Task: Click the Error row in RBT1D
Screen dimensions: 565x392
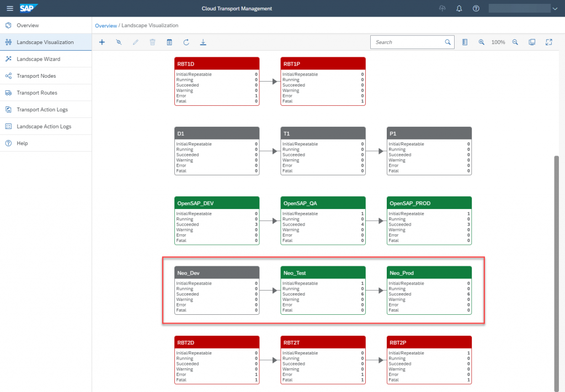Action: [217, 96]
